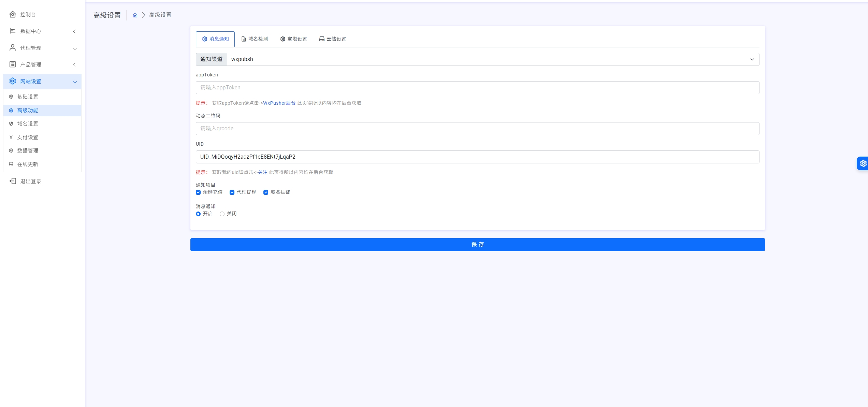Click the home icon in breadcrumb
Viewport: 868px width, 407px height.
click(x=135, y=15)
